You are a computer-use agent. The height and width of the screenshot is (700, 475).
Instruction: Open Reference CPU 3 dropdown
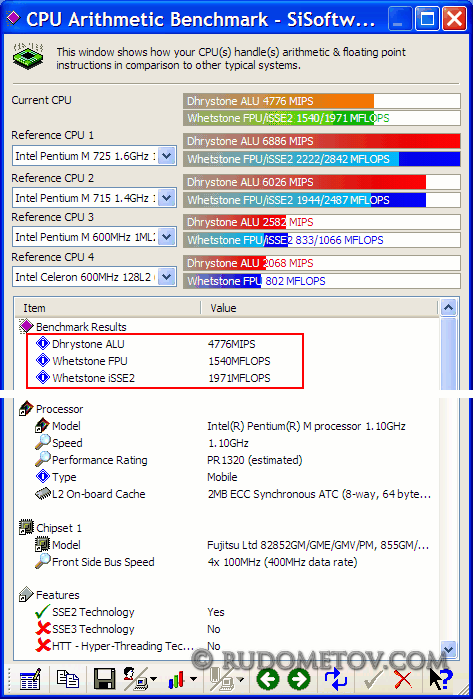point(167,237)
